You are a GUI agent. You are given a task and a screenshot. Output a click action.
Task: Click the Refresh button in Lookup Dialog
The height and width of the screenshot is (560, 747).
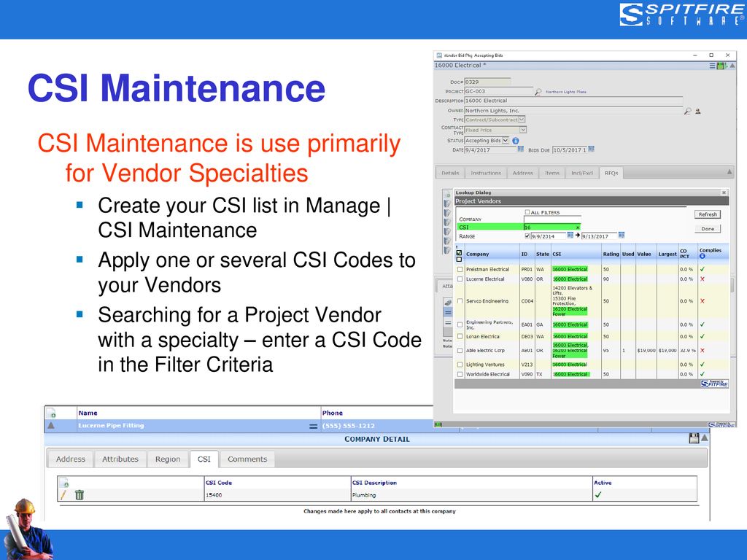(708, 215)
